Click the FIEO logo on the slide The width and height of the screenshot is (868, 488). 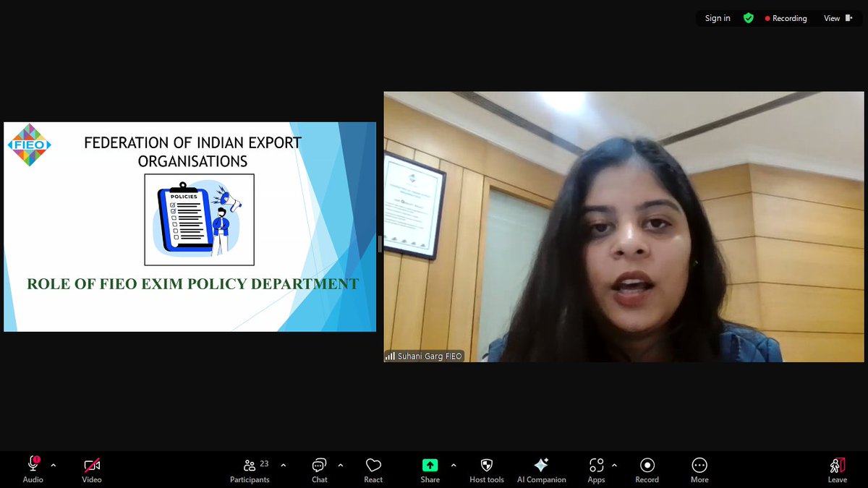[29, 145]
